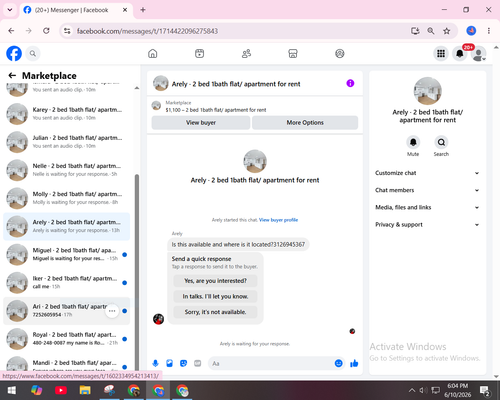Screen dimensions: 500x400
Task: Bookmark this page with the star icon
Action: point(447,31)
